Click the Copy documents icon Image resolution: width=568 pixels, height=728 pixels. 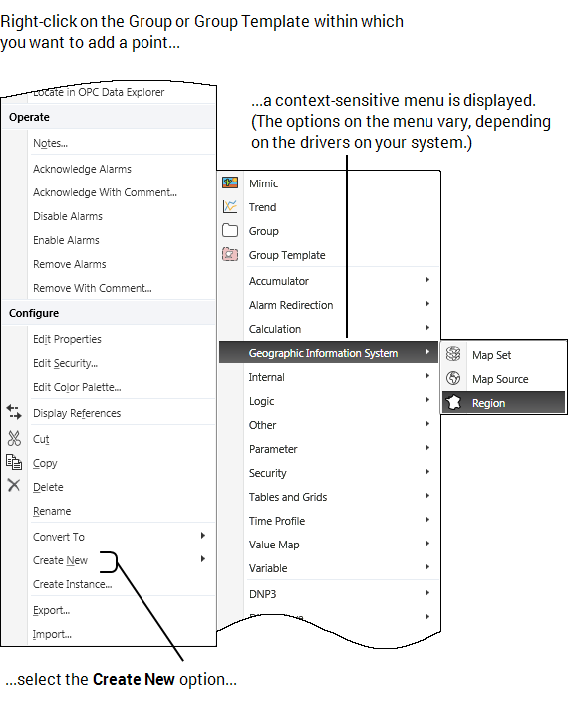click(x=14, y=462)
